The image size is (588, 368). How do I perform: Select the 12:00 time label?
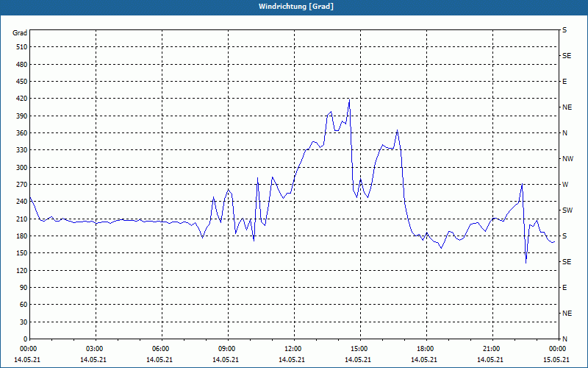pos(292,349)
